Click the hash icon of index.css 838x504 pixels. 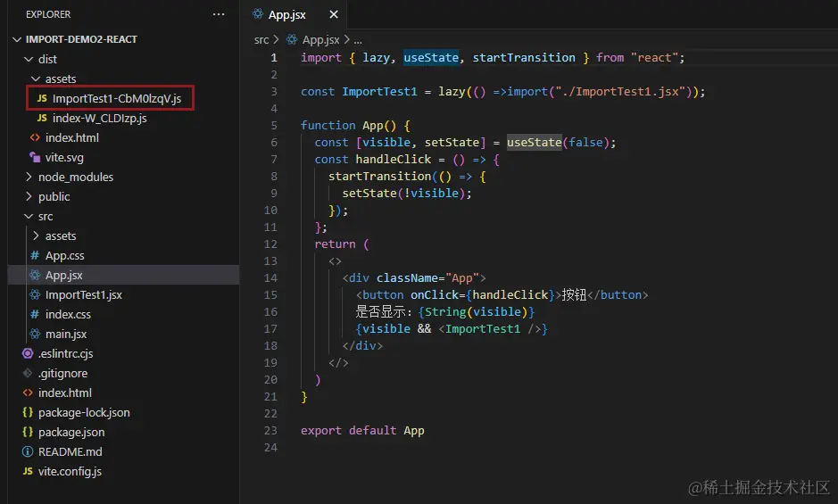coord(35,314)
